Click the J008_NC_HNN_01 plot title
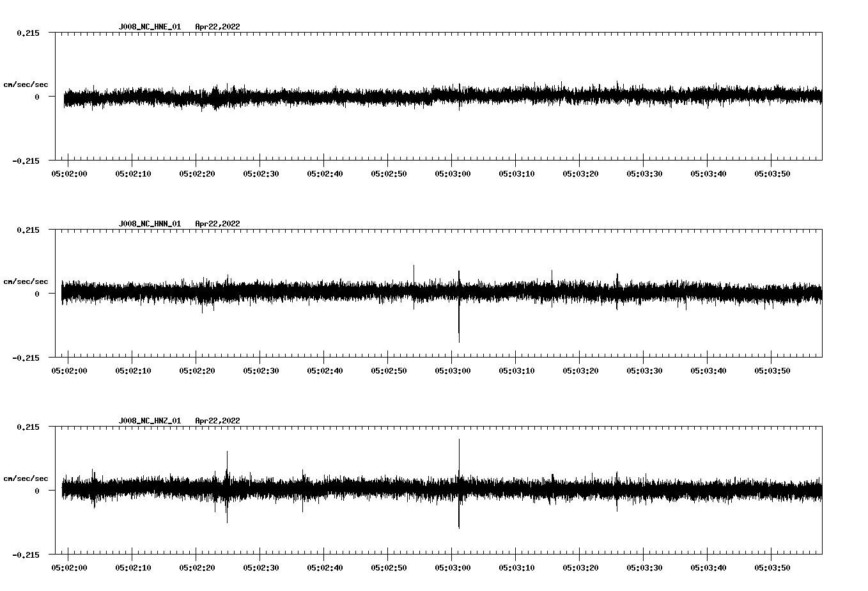This screenshot has height=591, width=868. tap(150, 224)
